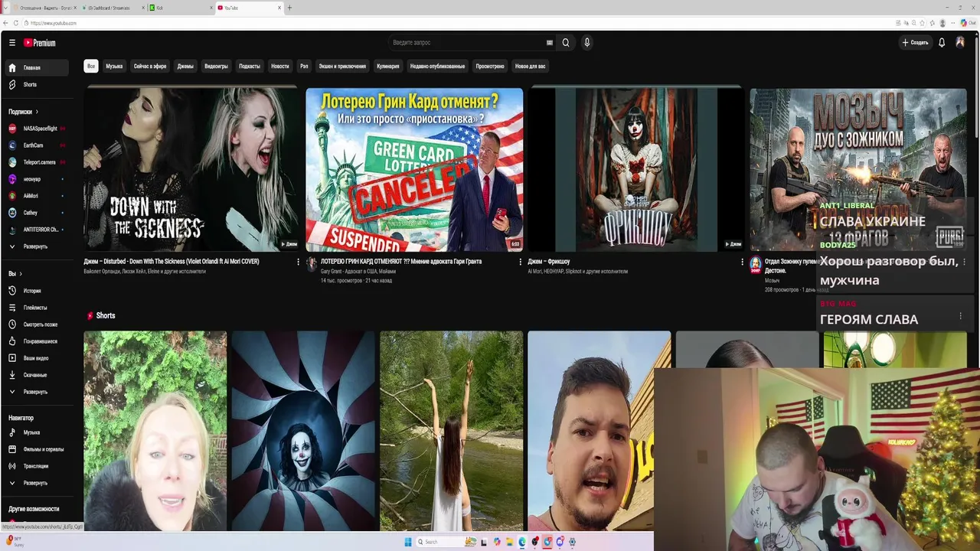The image size is (980, 551).
Task: Open Microsoft Edge from the taskbar
Action: tap(522, 542)
